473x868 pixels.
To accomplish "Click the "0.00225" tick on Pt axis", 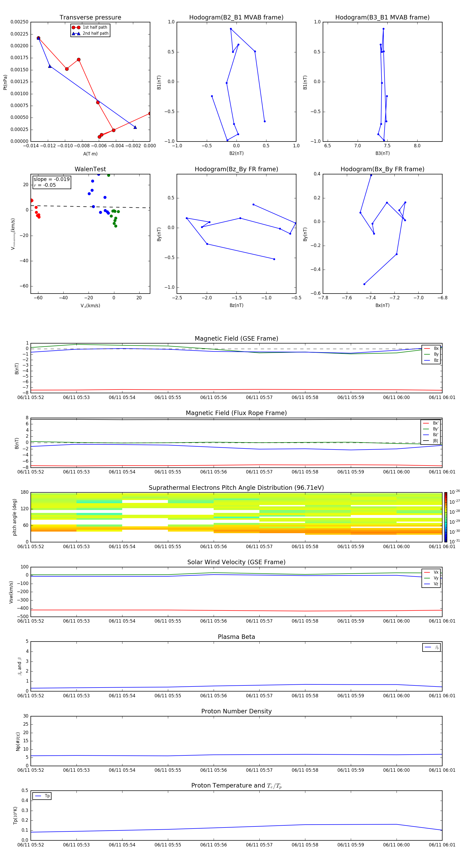I will pyautogui.click(x=19, y=34).
